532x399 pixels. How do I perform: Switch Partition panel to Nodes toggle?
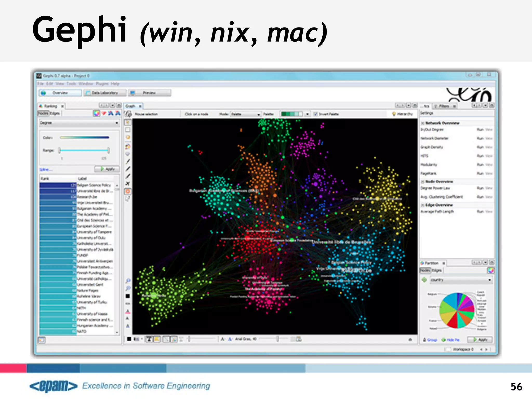coord(425,270)
